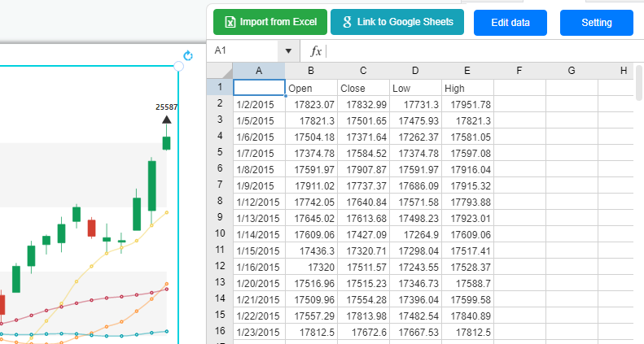Select column E header
The width and height of the screenshot is (644, 344).
[467, 71]
